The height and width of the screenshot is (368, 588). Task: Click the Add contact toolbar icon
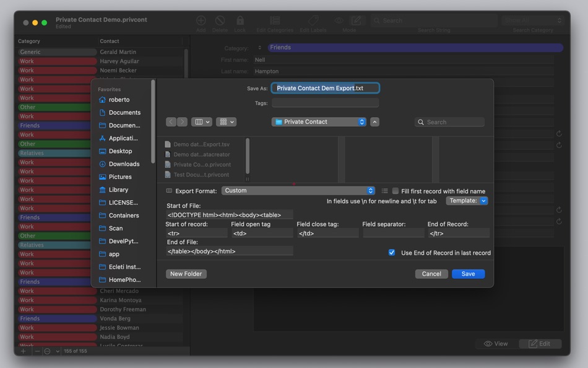[x=201, y=20]
